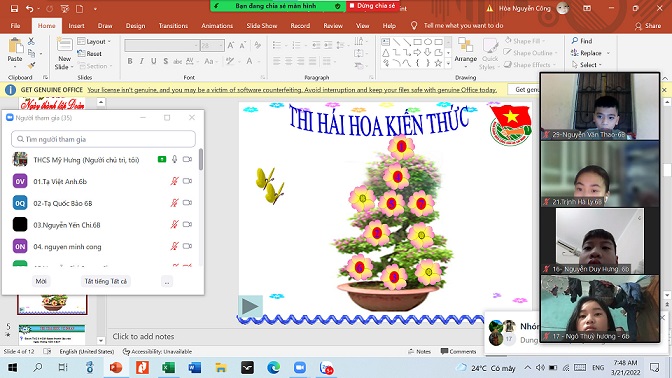
Task: Open the Slide Show tab
Action: 262,26
